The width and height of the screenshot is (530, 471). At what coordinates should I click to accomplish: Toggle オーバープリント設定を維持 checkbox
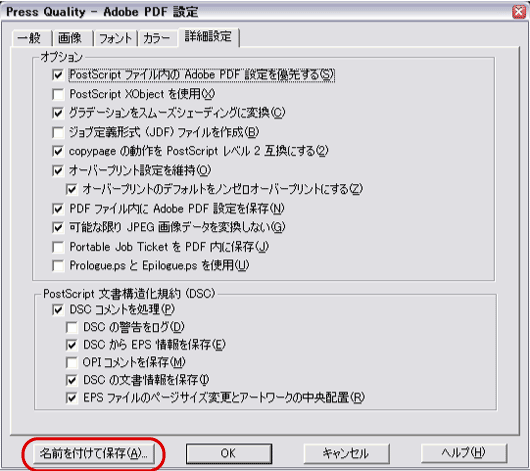coord(58,170)
